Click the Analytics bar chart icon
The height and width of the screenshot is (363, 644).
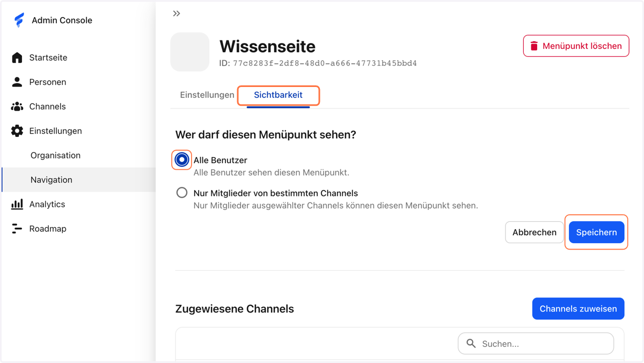17,204
